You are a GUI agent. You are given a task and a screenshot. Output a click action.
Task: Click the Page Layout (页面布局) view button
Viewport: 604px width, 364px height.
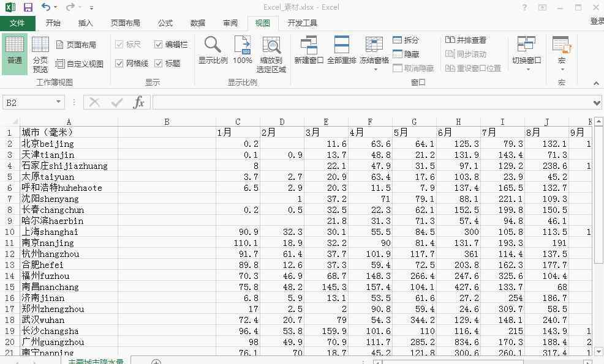[76, 45]
